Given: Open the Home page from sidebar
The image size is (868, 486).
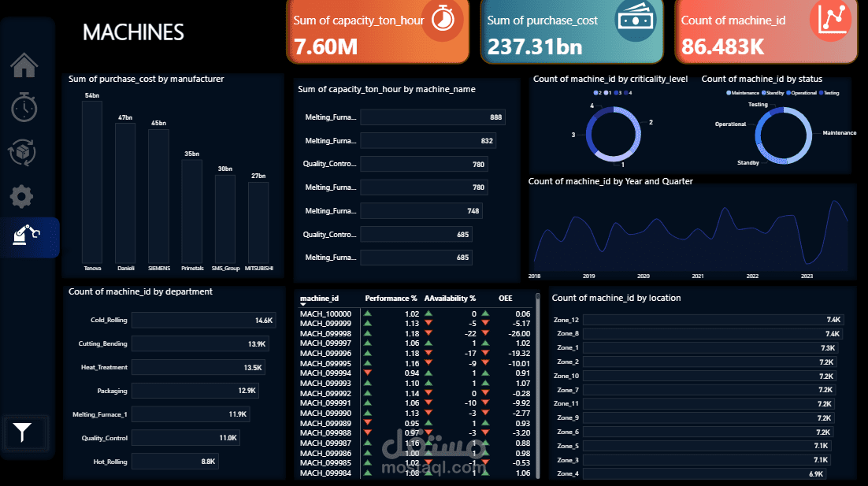Looking at the screenshot, I should [24, 65].
